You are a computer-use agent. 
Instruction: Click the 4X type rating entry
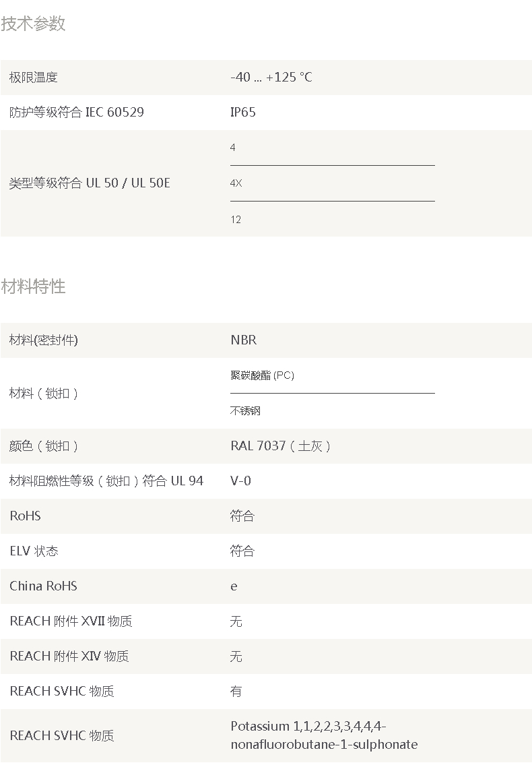(236, 183)
